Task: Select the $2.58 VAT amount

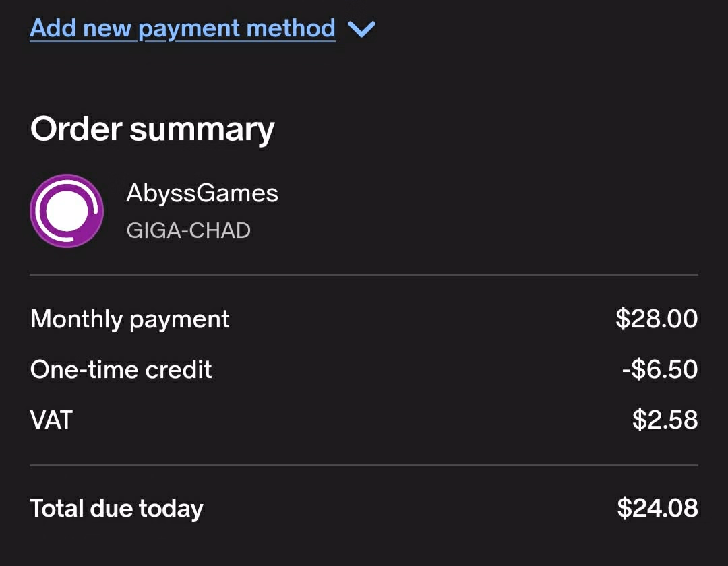Action: pyautogui.click(x=665, y=420)
